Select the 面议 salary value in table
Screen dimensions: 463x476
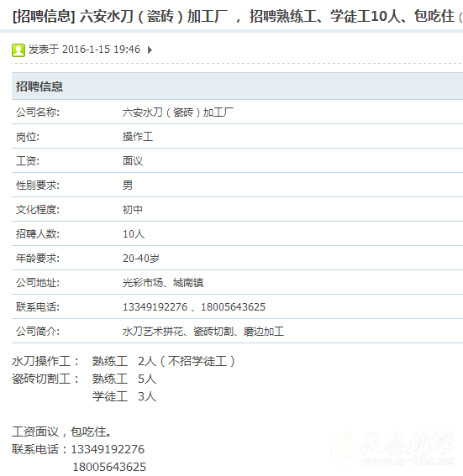(133, 161)
